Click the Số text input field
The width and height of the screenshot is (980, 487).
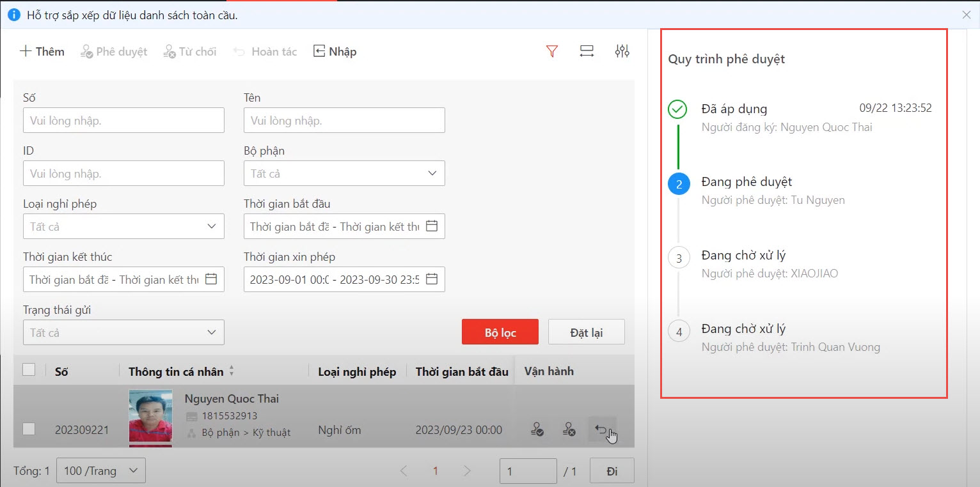[123, 120]
